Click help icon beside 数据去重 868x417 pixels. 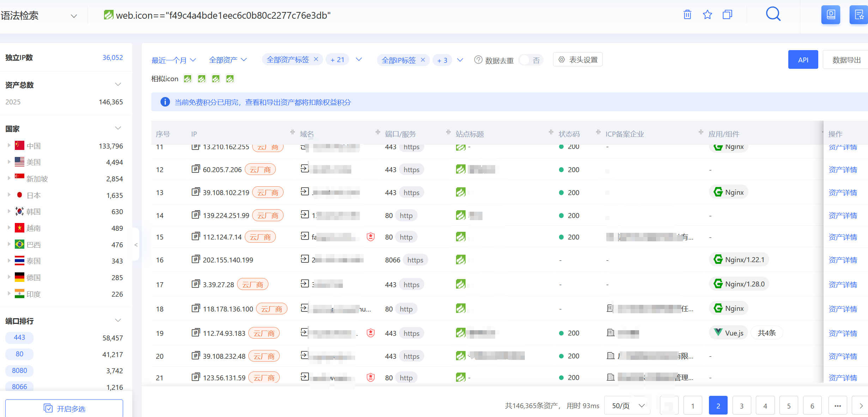478,60
